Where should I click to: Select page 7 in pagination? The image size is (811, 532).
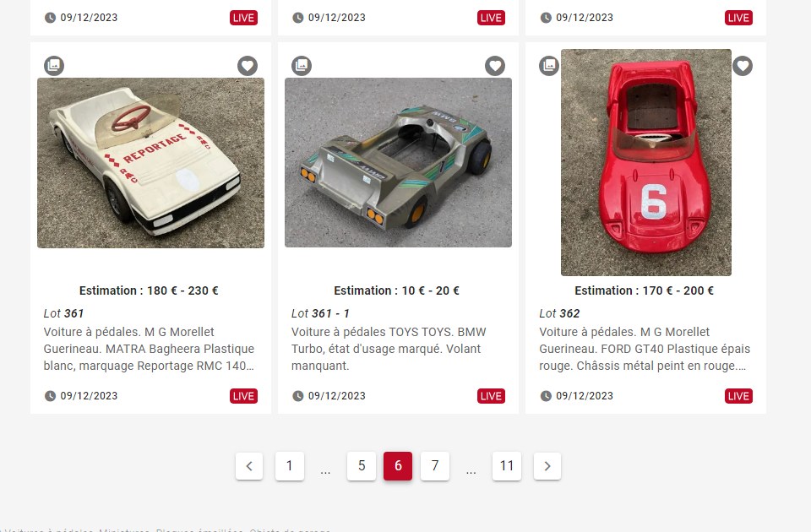click(x=435, y=466)
